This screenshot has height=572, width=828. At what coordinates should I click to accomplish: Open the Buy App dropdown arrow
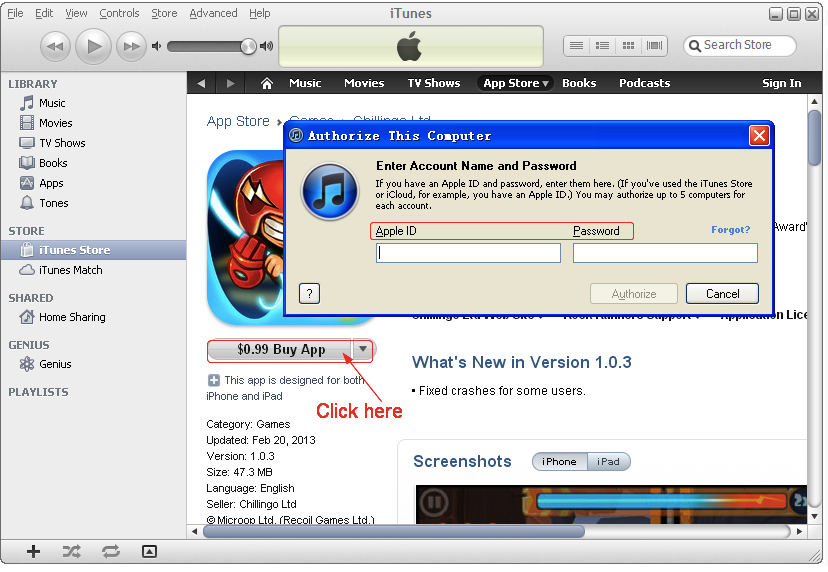point(363,350)
